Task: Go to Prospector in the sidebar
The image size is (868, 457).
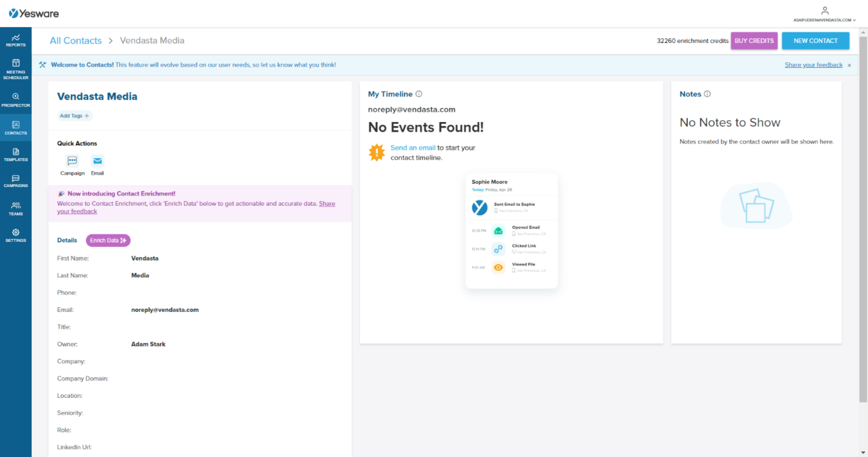Action: click(x=16, y=100)
